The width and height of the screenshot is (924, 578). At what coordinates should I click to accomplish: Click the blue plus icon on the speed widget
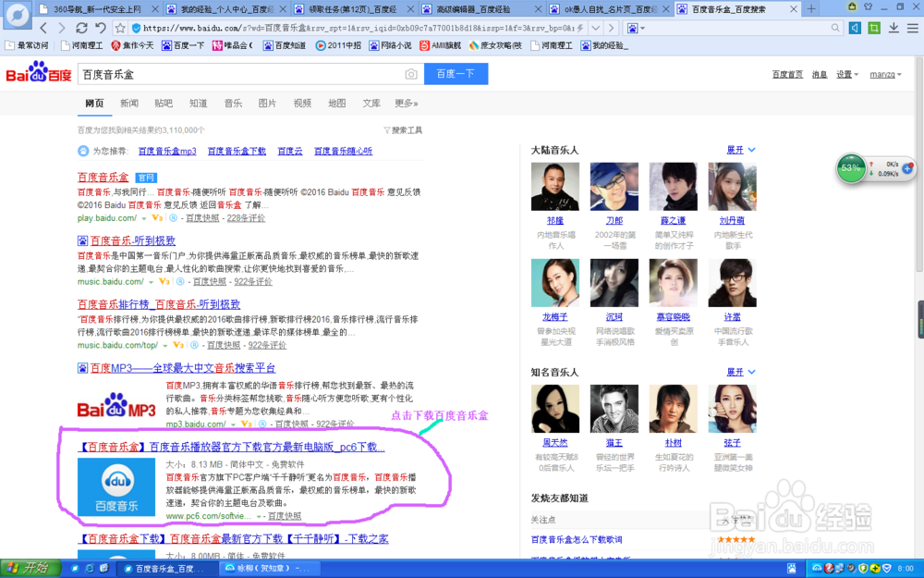[x=907, y=168]
